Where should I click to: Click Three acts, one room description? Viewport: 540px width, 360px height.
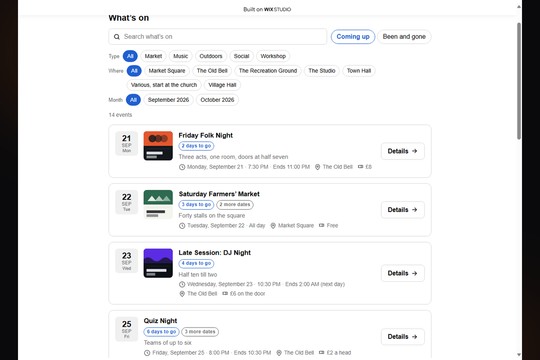coord(233,157)
